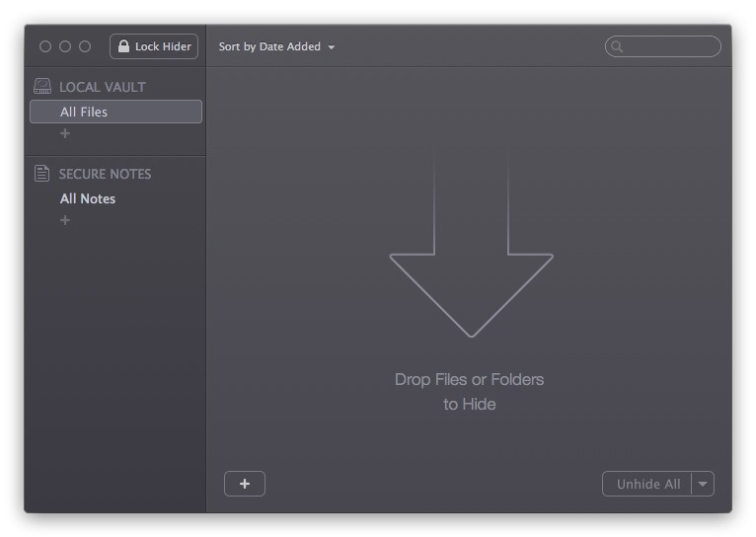Screen dimensions: 756x537
Task: Add a new group under All Notes
Action: (x=65, y=220)
